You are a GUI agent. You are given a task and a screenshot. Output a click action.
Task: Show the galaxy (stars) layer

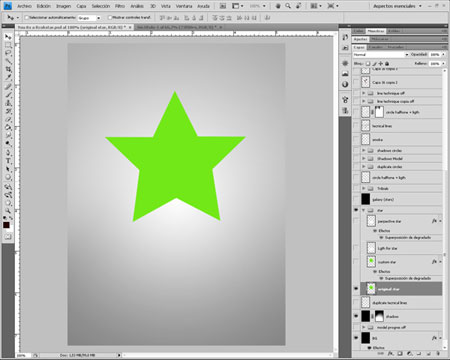[356, 199]
